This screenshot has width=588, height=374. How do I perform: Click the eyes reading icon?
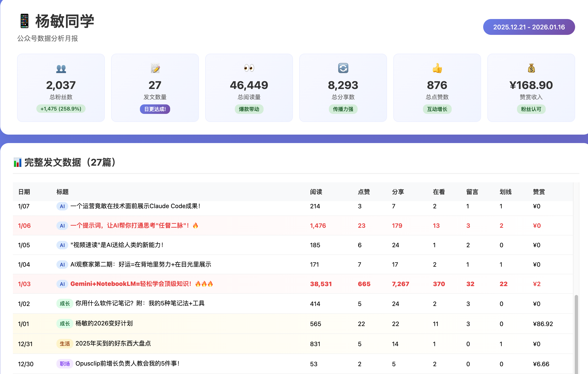point(249,68)
